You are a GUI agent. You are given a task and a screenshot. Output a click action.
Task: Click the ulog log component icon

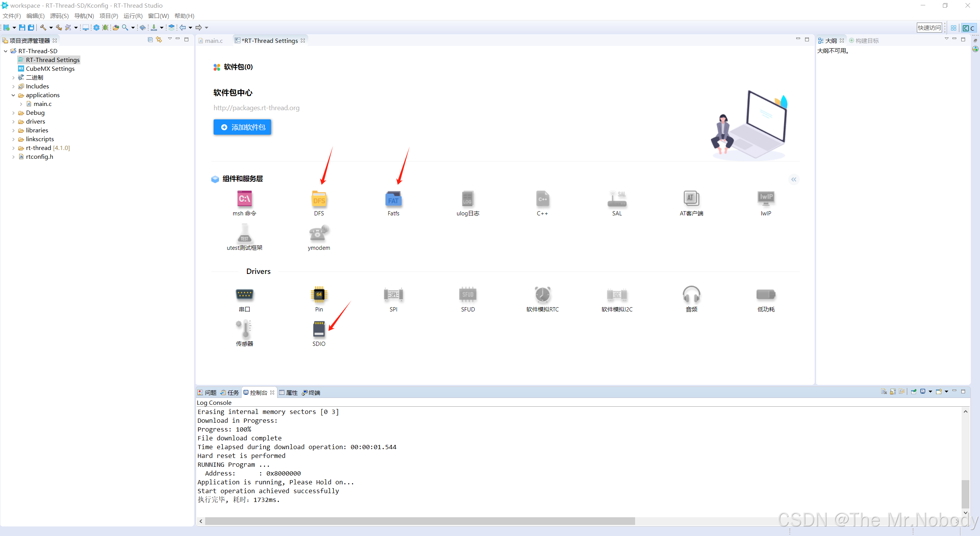click(x=467, y=199)
